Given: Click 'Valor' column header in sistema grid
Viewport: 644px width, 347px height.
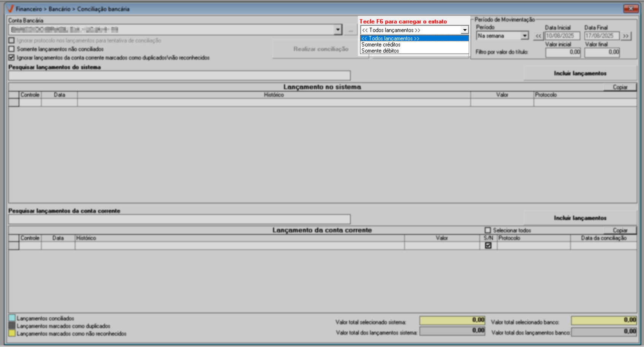Looking at the screenshot, I should point(502,95).
